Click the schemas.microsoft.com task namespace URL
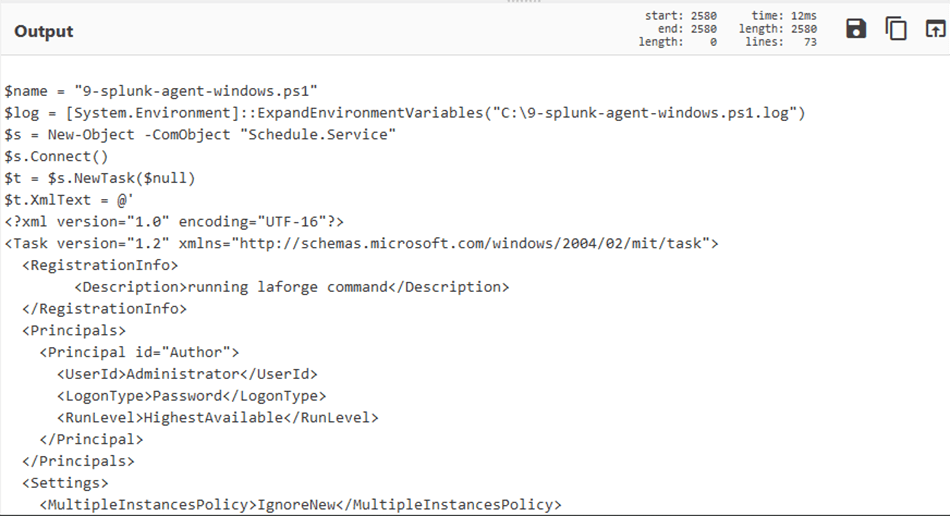950x516 pixels. pos(471,243)
